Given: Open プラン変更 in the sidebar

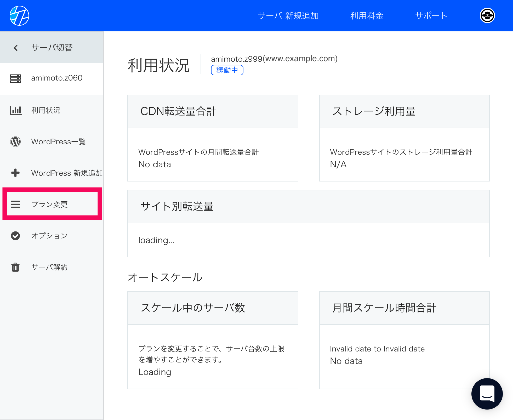Looking at the screenshot, I should click(x=52, y=204).
